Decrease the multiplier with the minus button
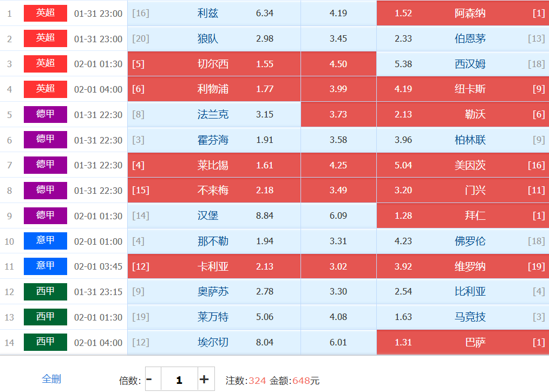Screen dimensions: 549x392 click(x=149, y=380)
